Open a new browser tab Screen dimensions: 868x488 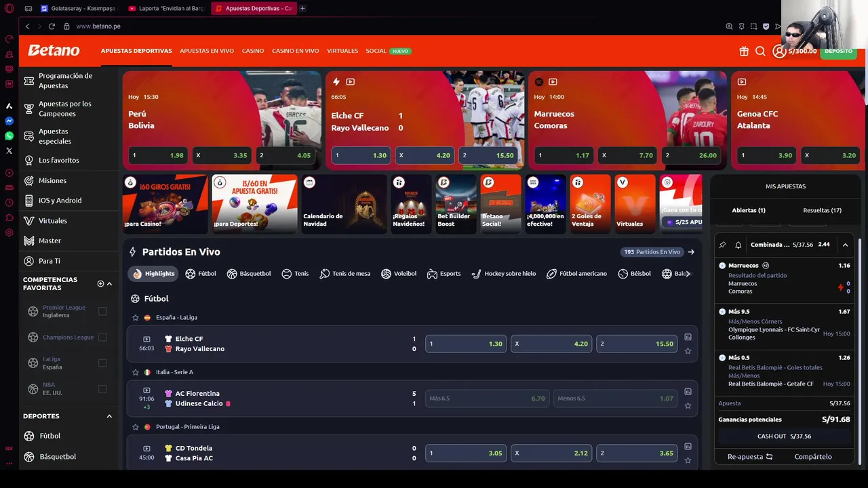click(x=302, y=9)
